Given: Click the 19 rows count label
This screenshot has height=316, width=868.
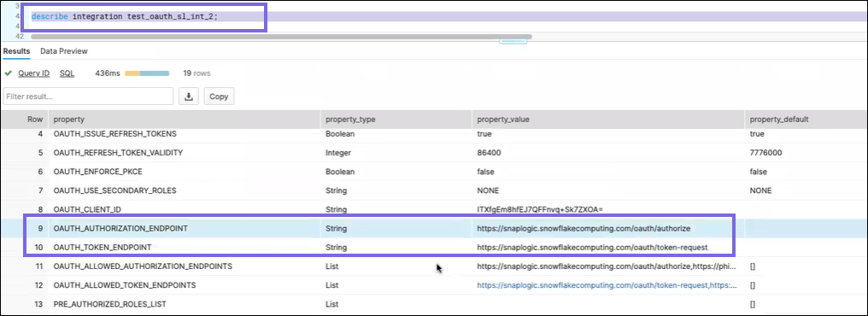Looking at the screenshot, I should pyautogui.click(x=197, y=73).
